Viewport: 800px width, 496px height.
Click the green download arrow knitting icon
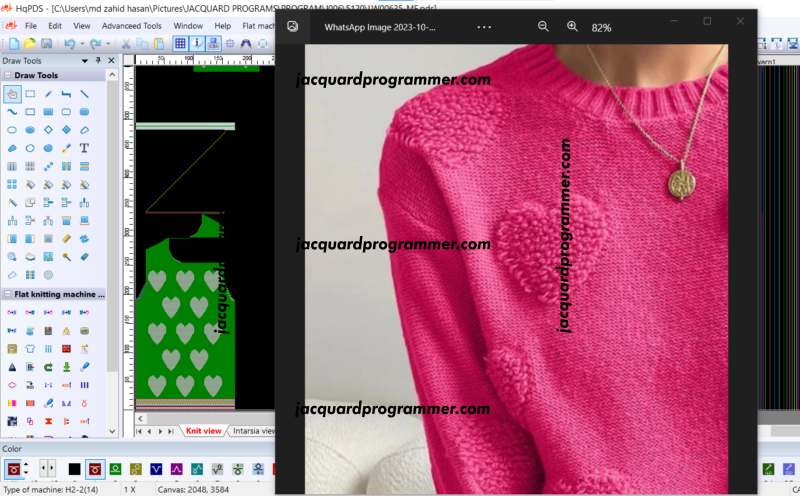pyautogui.click(x=66, y=367)
